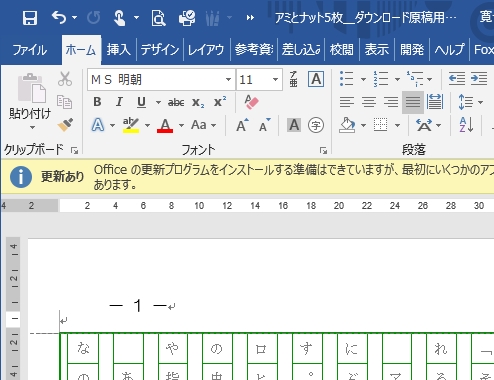Viewport: 494px width, 380px height.
Task: Toggle strikethrough abc formatting
Action: tap(176, 102)
